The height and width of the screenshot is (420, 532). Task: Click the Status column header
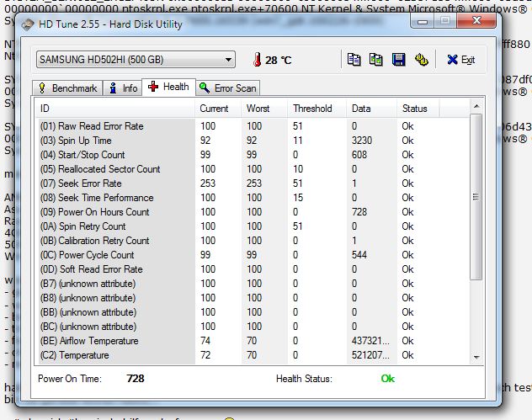(x=418, y=109)
